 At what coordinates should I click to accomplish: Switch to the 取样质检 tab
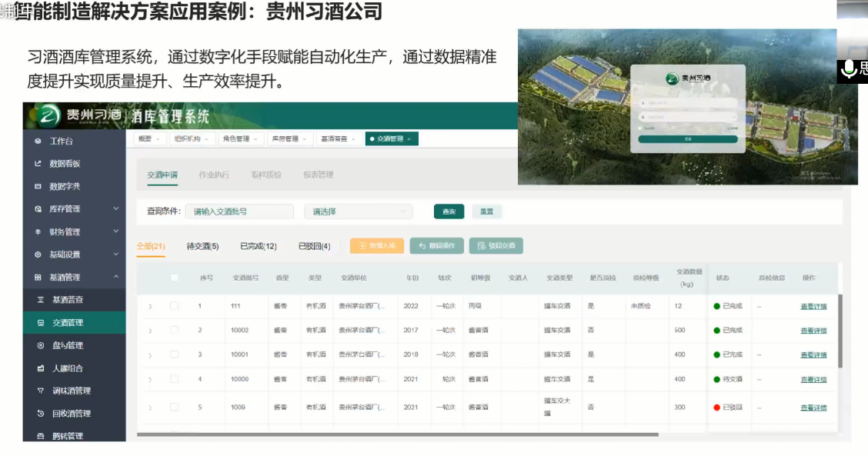point(266,175)
